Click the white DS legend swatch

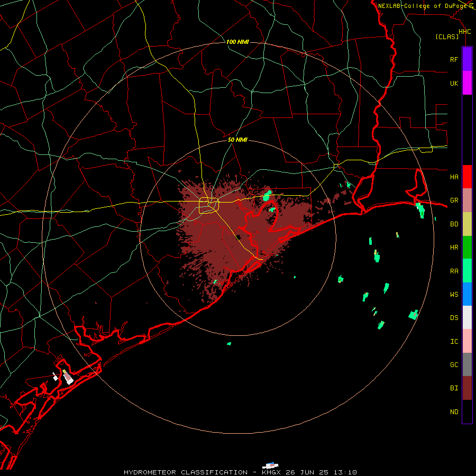(467, 317)
